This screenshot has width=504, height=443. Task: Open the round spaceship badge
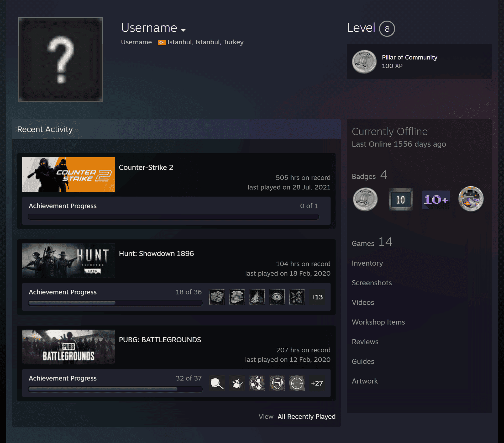pyautogui.click(x=471, y=199)
